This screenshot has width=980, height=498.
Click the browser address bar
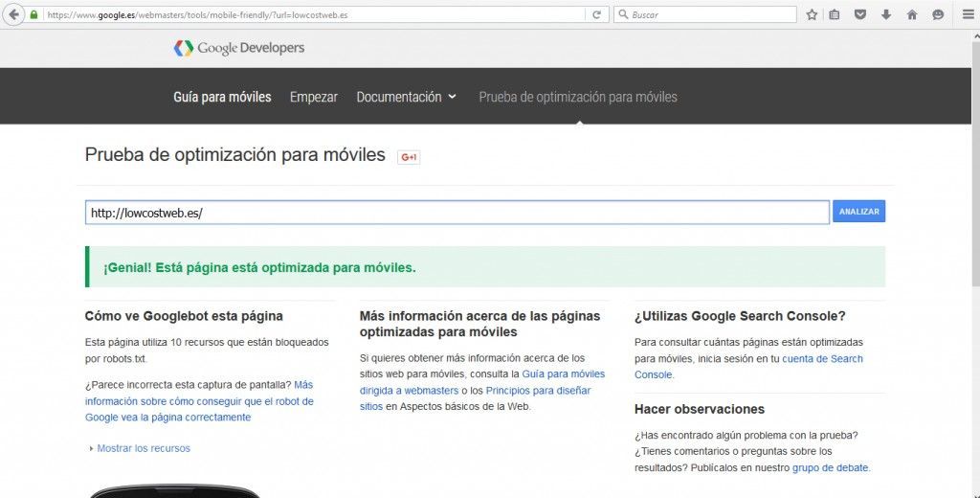pyautogui.click(x=315, y=14)
